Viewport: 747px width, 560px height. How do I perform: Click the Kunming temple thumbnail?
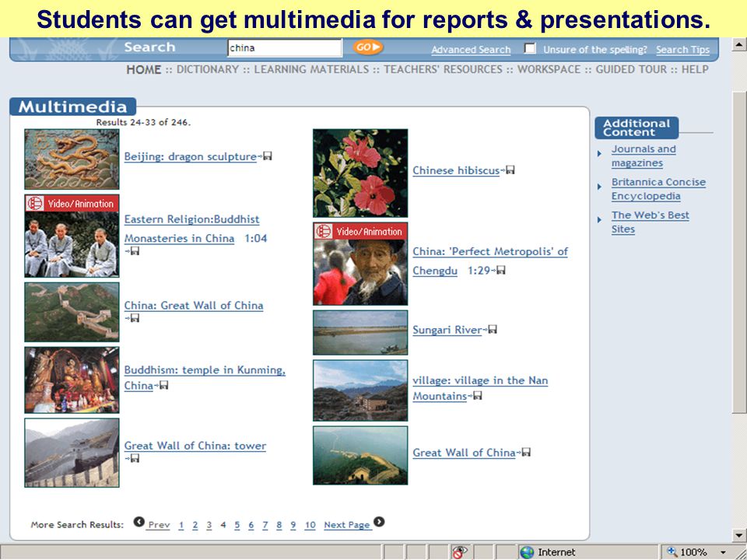tap(72, 380)
